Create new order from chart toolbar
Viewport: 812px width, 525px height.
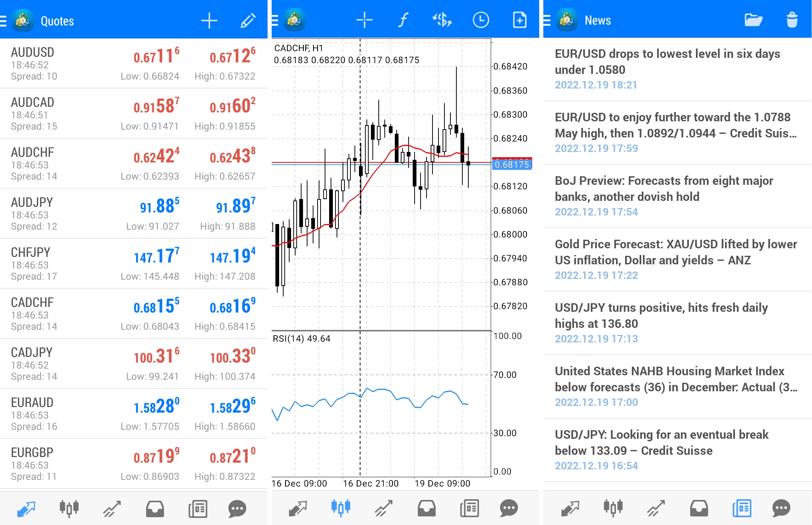pos(520,20)
